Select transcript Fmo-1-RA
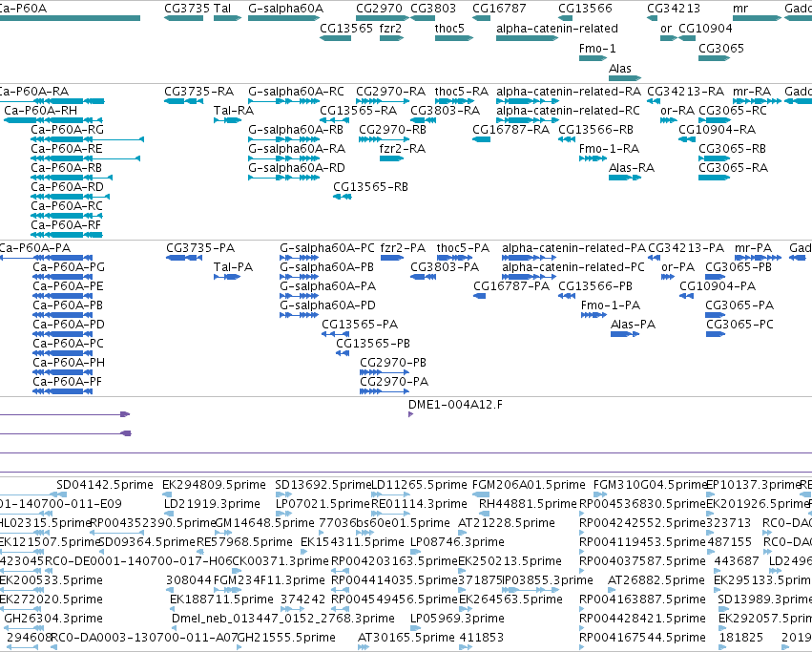The width and height of the screenshot is (812, 652). coord(610,149)
